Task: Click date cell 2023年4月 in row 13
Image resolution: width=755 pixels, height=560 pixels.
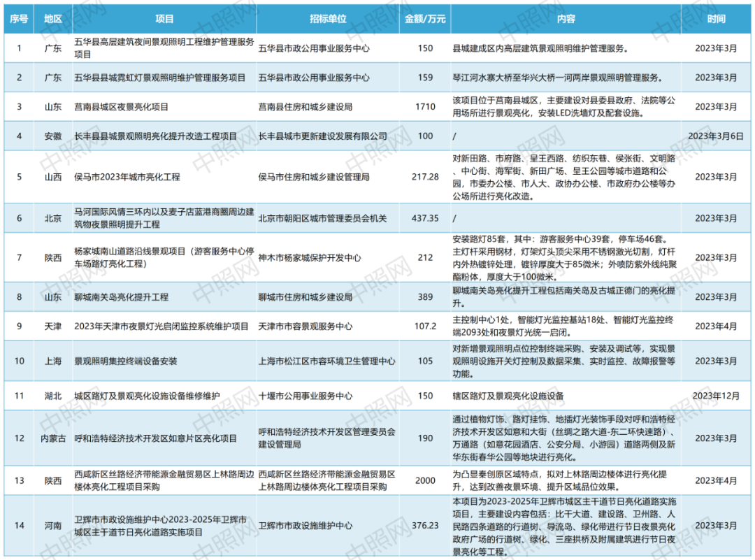Action: 716,480
